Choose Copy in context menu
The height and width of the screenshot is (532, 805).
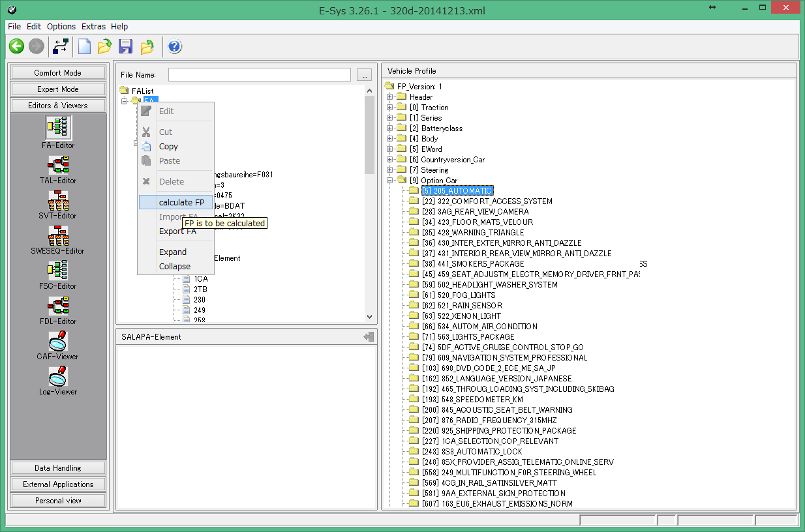coord(176,147)
